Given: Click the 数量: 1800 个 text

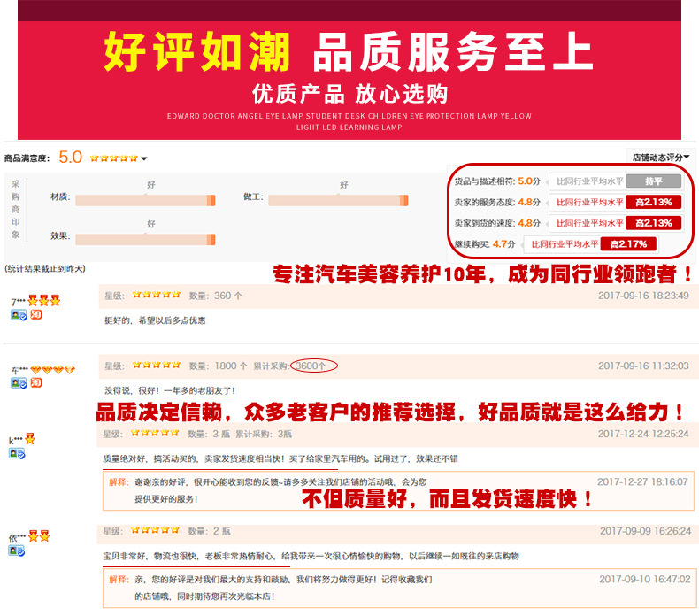Looking at the screenshot, I should point(218,366).
